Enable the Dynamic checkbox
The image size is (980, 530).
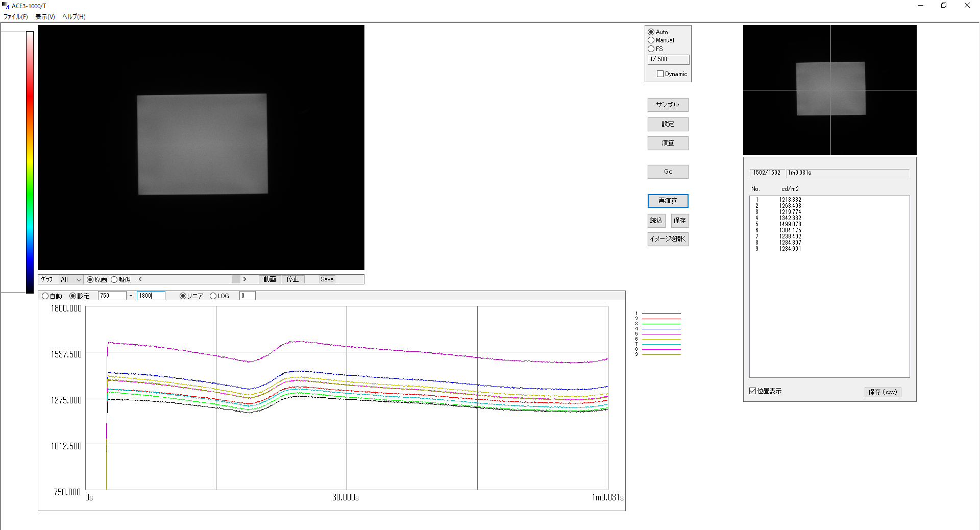[660, 74]
